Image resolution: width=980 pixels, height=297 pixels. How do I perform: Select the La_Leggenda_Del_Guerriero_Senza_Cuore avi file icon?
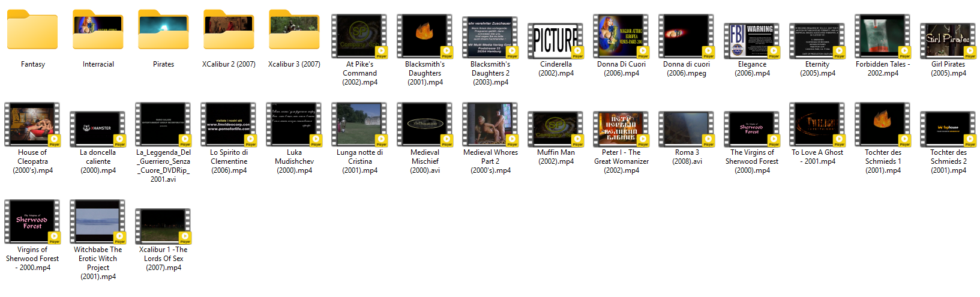click(163, 125)
